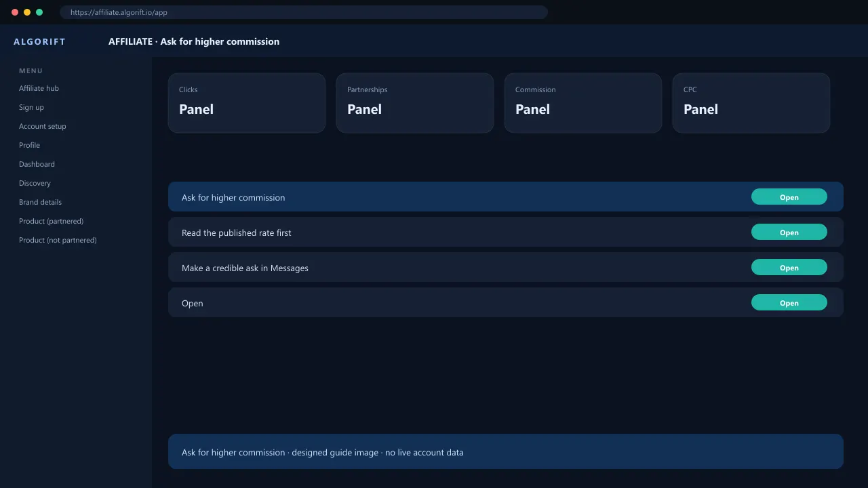Select the Commission panel card
868x488 pixels.
583,103
